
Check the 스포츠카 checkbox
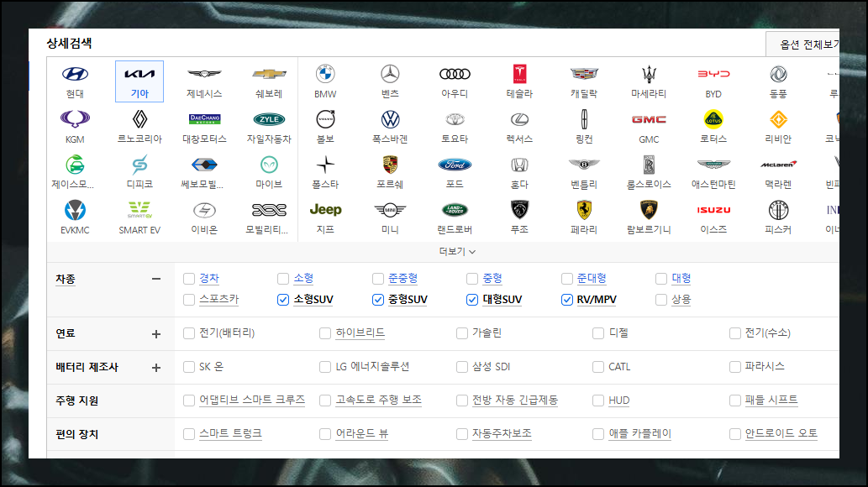point(189,300)
